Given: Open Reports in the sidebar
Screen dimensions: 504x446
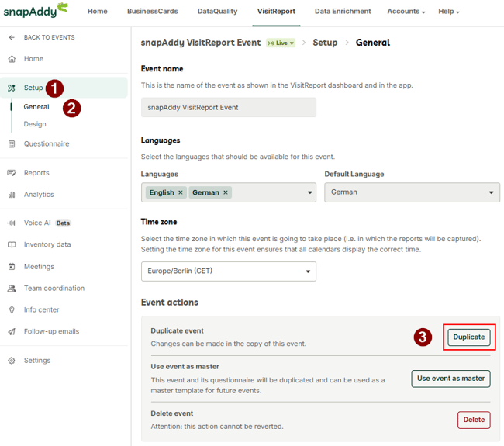Looking at the screenshot, I should click(36, 173).
